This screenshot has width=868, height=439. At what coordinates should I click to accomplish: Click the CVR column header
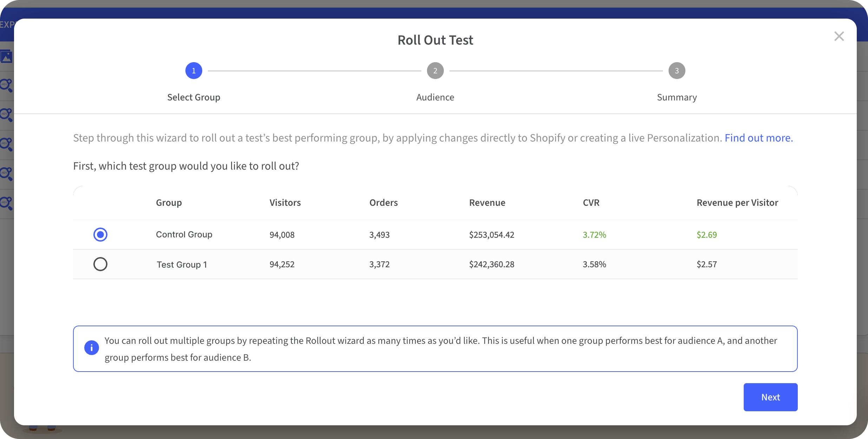(x=591, y=203)
